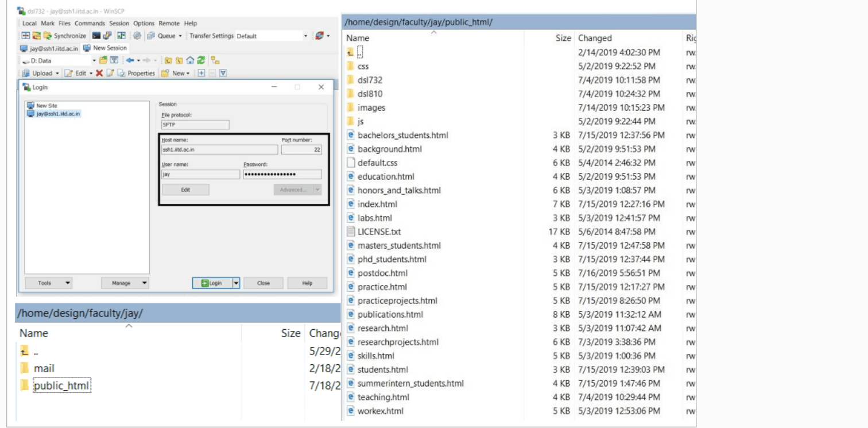Click the Edit button under User name
The image size is (868, 428).
pos(185,190)
